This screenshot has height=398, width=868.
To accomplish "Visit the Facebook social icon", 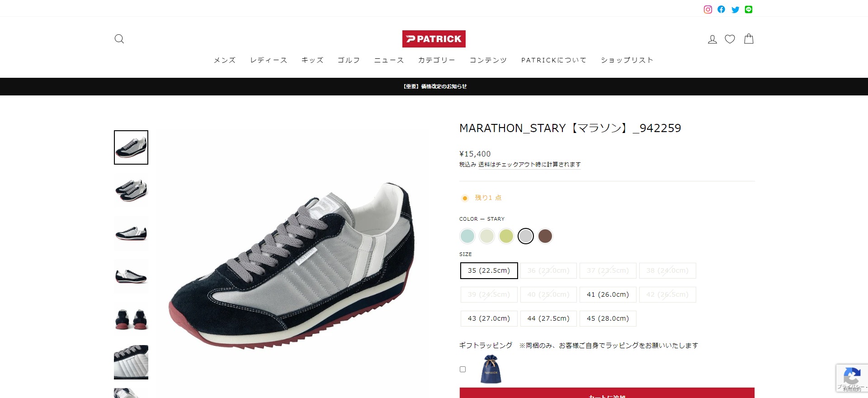I will [x=722, y=9].
